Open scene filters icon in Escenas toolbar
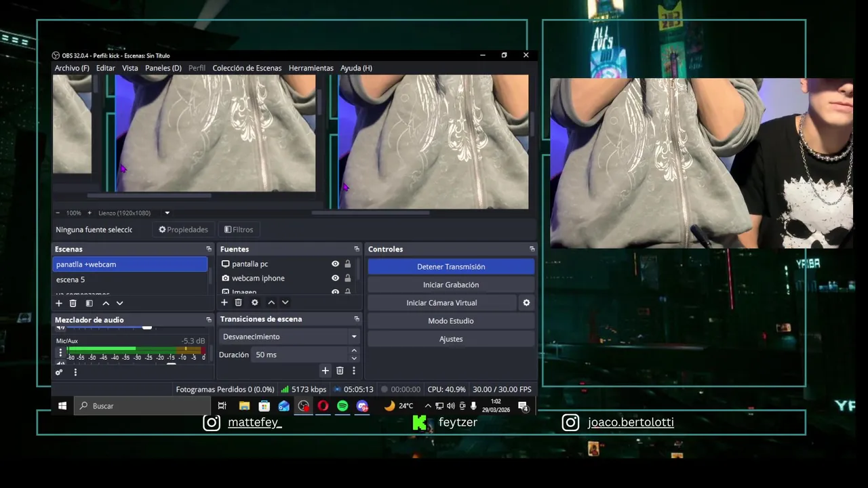This screenshot has height=488, width=868. click(x=89, y=303)
